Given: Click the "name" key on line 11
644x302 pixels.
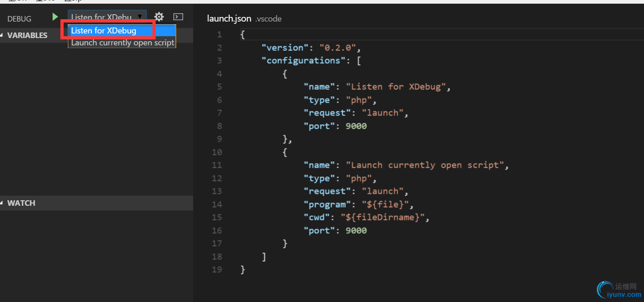Looking at the screenshot, I should pyautogui.click(x=319, y=165).
